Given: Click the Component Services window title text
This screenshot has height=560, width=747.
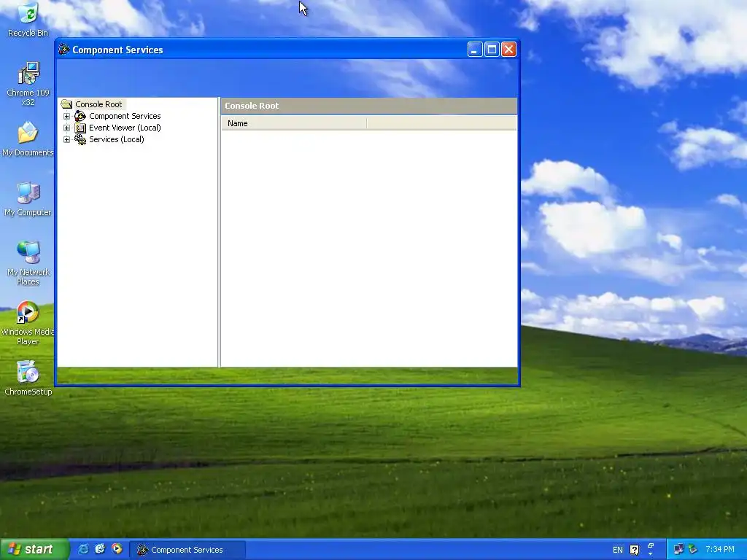Looking at the screenshot, I should point(117,50).
